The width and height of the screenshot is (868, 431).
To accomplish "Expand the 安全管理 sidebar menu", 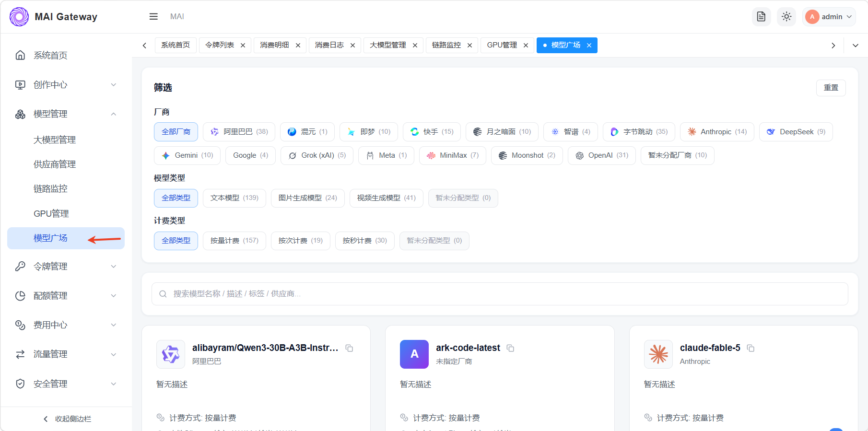I will (66, 384).
